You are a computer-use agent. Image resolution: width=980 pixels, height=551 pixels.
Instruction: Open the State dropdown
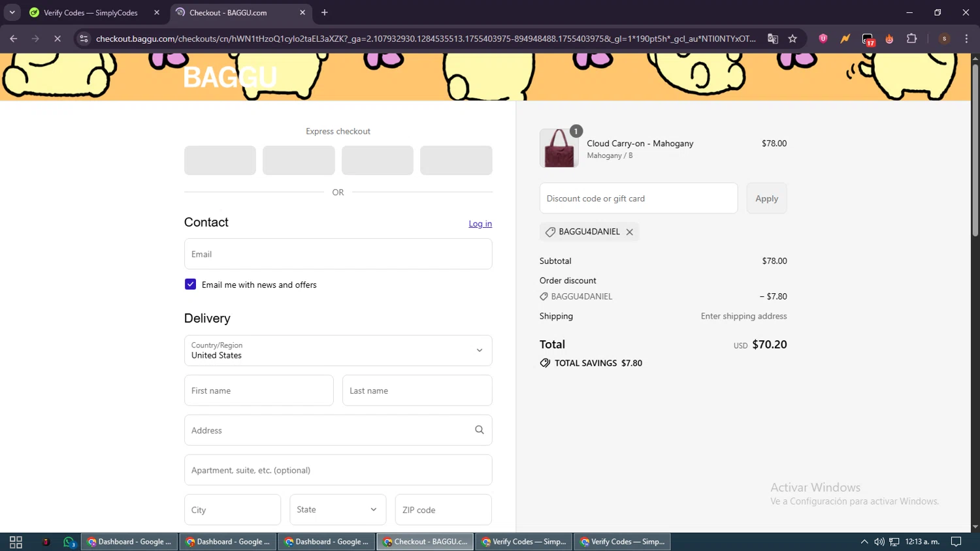338,509
